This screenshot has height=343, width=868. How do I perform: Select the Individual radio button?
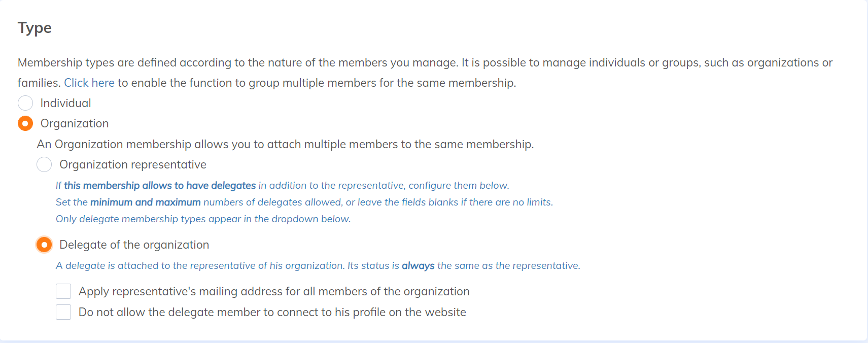click(x=25, y=103)
